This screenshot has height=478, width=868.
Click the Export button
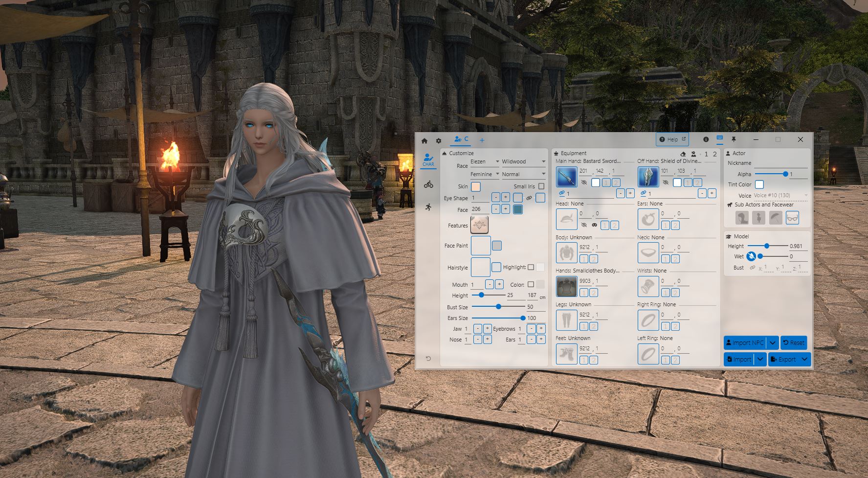pos(784,359)
